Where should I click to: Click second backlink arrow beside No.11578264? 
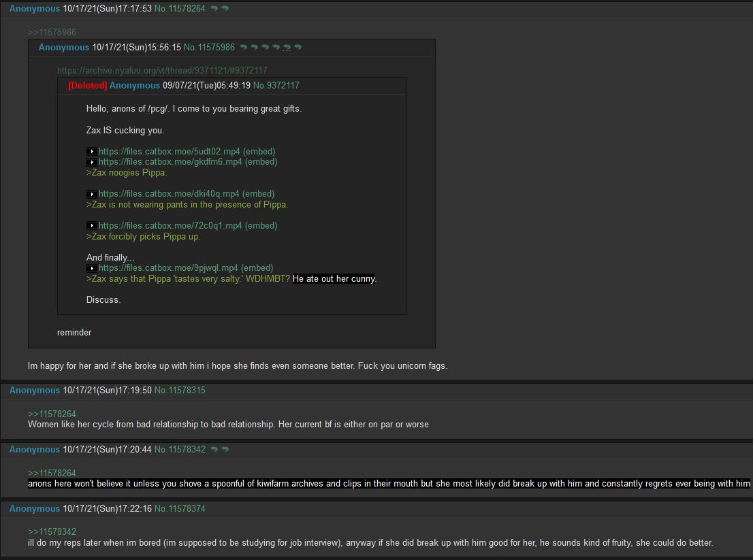point(225,8)
